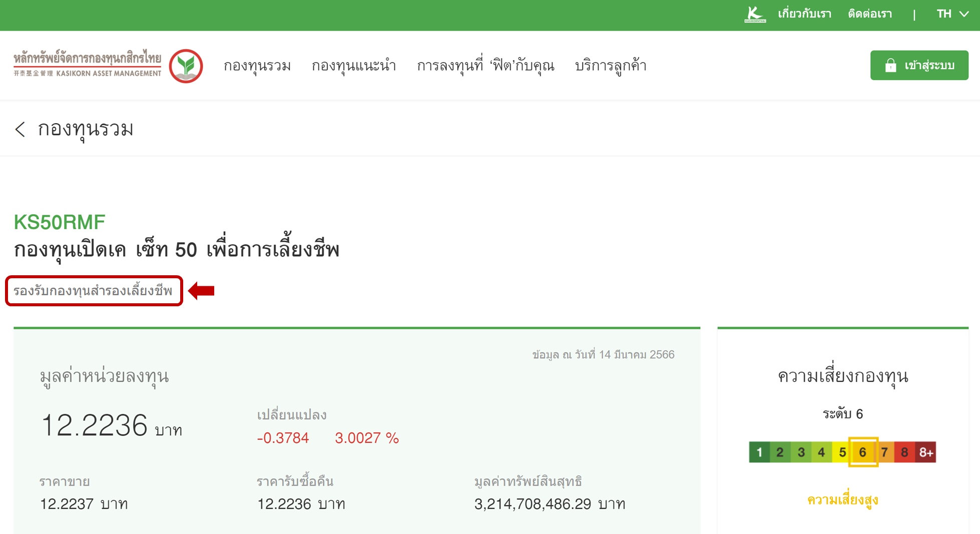This screenshot has height=534, width=980.
Task: Click the redemption price 12.2236 บาท
Action: [301, 503]
